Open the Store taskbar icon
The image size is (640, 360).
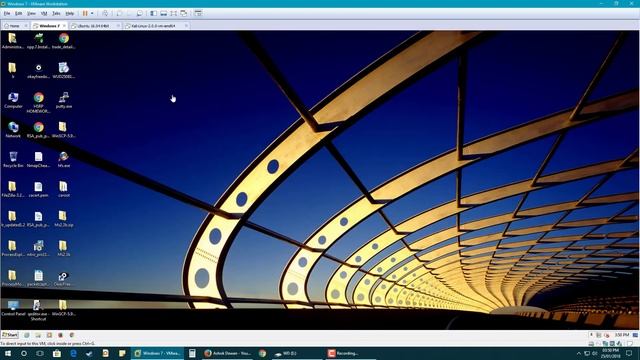[57, 353]
